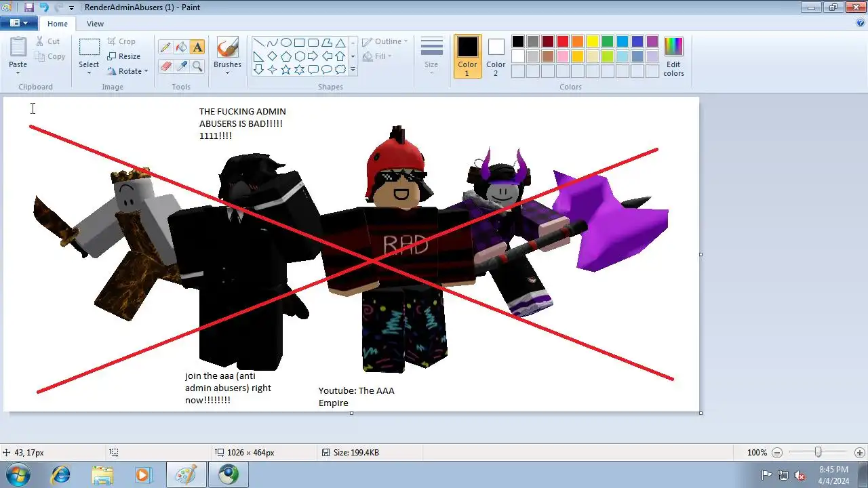Click the zoom in plus button
Screen dimensions: 868x488
coord(859,453)
